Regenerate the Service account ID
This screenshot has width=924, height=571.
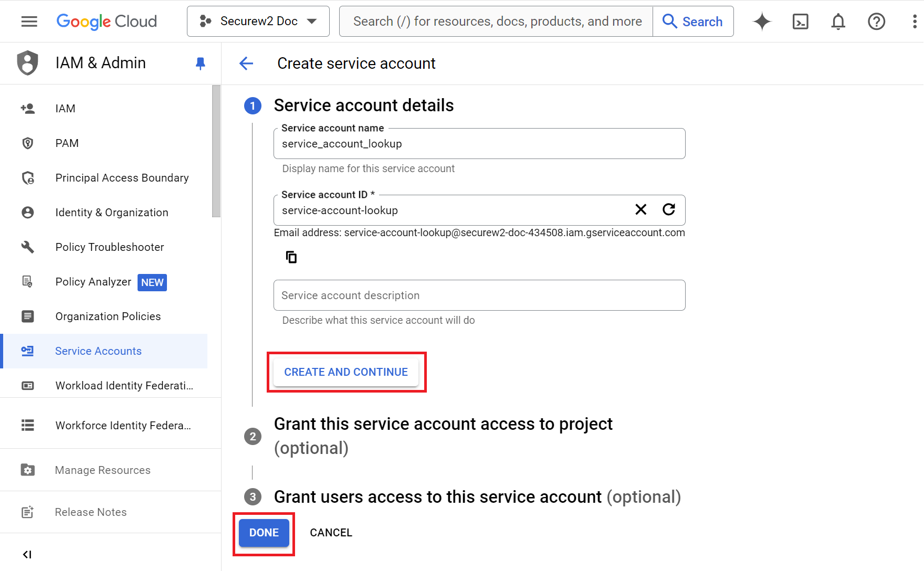(669, 210)
